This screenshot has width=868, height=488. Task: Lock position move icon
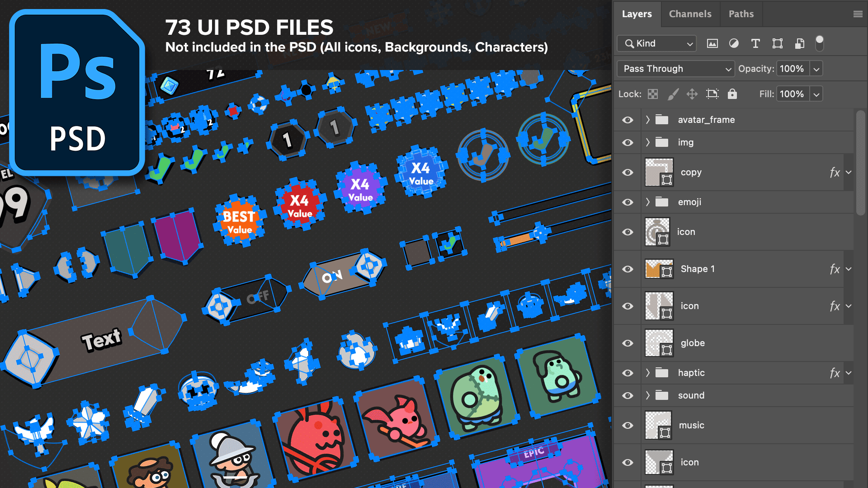(692, 94)
